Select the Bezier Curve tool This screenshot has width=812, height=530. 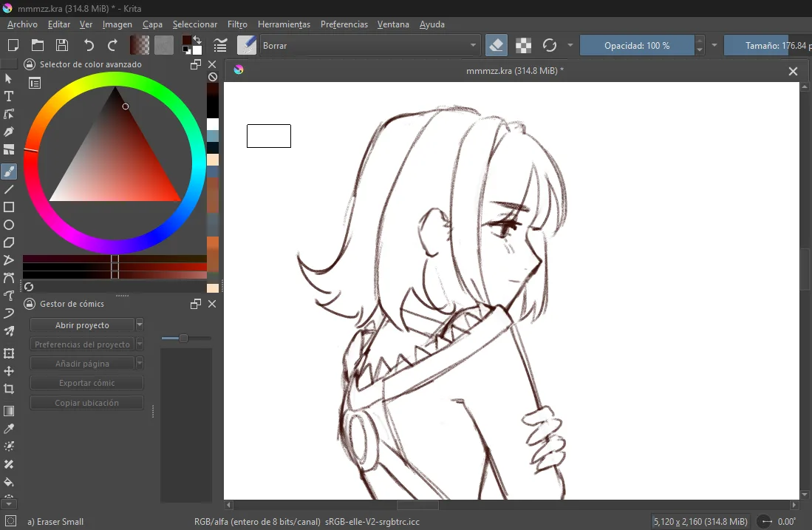9,278
